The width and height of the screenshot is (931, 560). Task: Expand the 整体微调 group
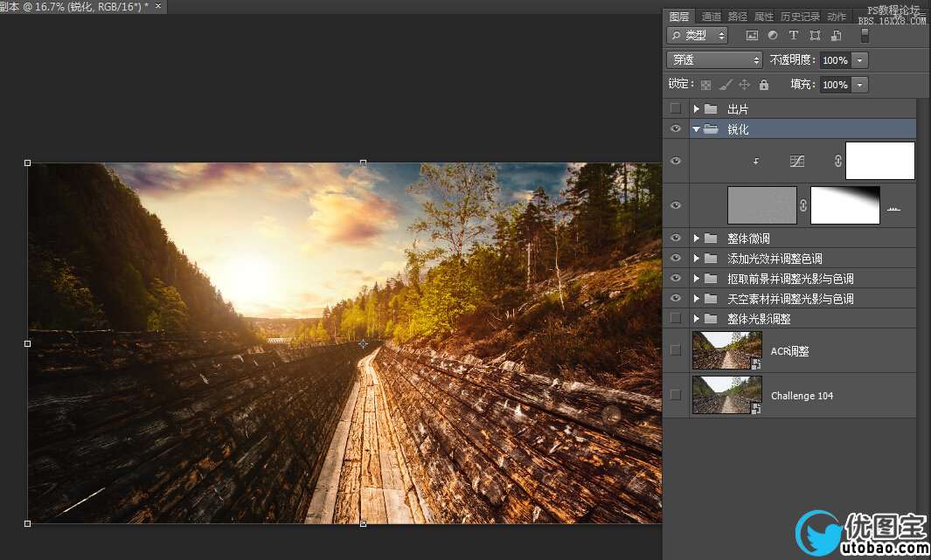coord(697,239)
